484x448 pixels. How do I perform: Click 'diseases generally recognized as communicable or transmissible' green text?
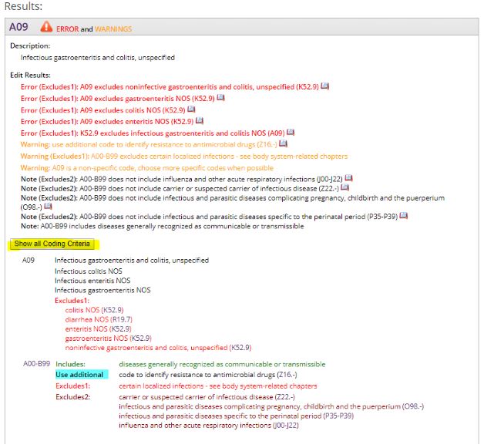[222, 365]
